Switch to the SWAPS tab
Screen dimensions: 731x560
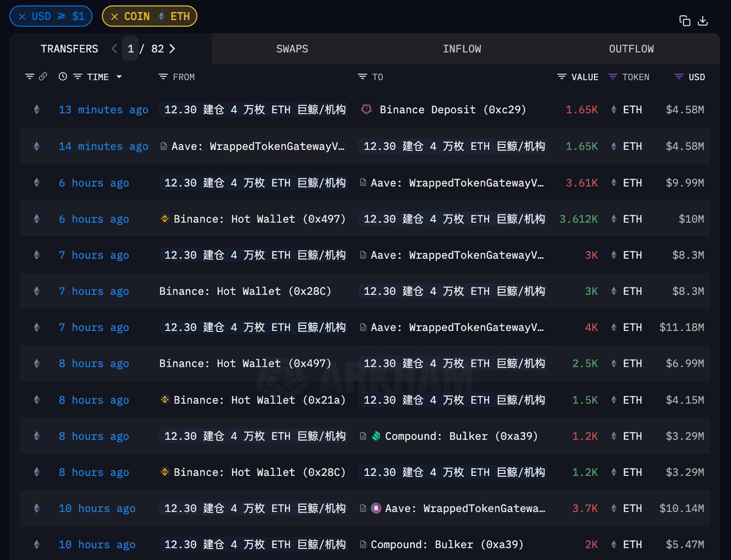point(292,49)
